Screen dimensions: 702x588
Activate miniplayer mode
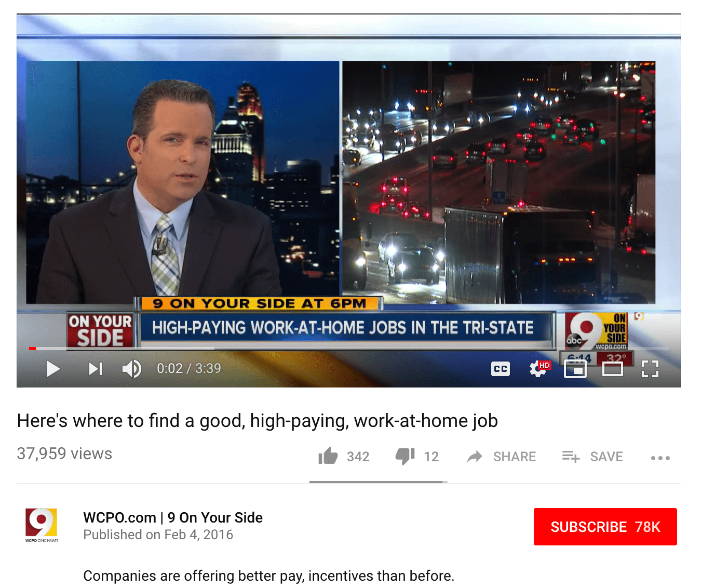point(575,369)
